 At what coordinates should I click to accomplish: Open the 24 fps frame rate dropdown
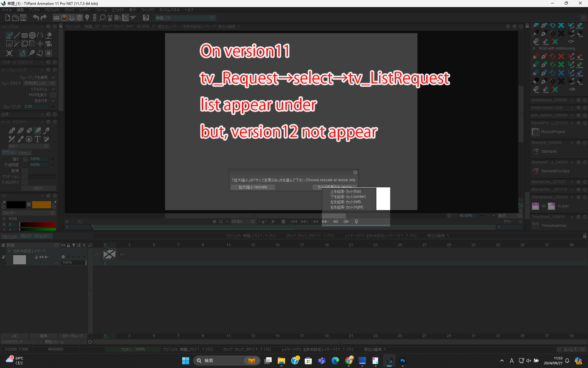243,221
